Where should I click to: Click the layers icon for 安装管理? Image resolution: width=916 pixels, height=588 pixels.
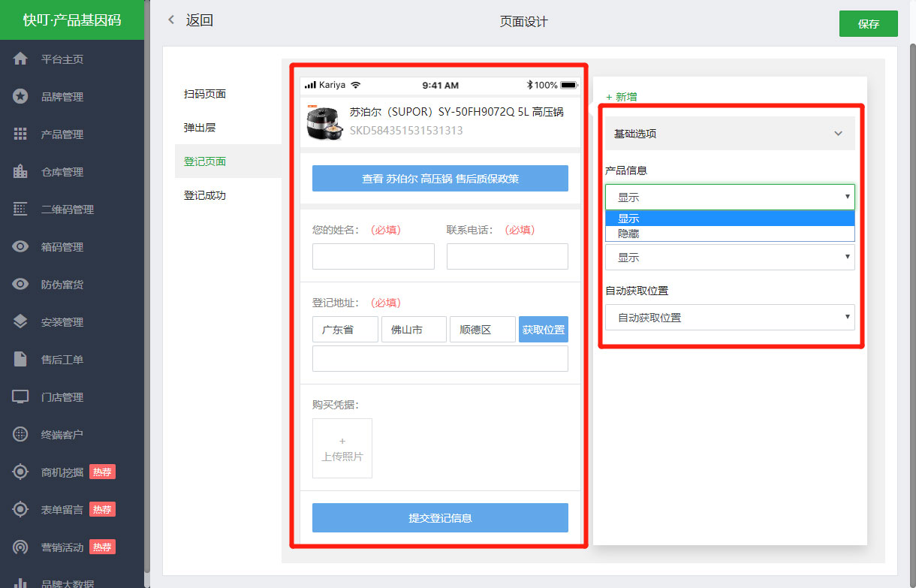coord(21,321)
